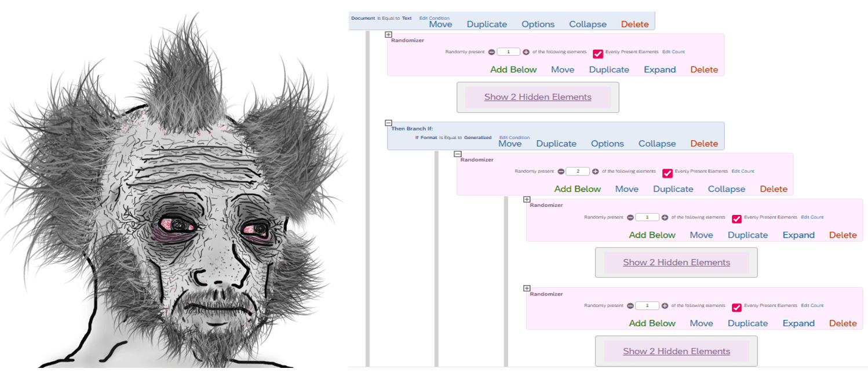Click the minus stepper in the top Randomizer
The image size is (868, 376).
491,52
